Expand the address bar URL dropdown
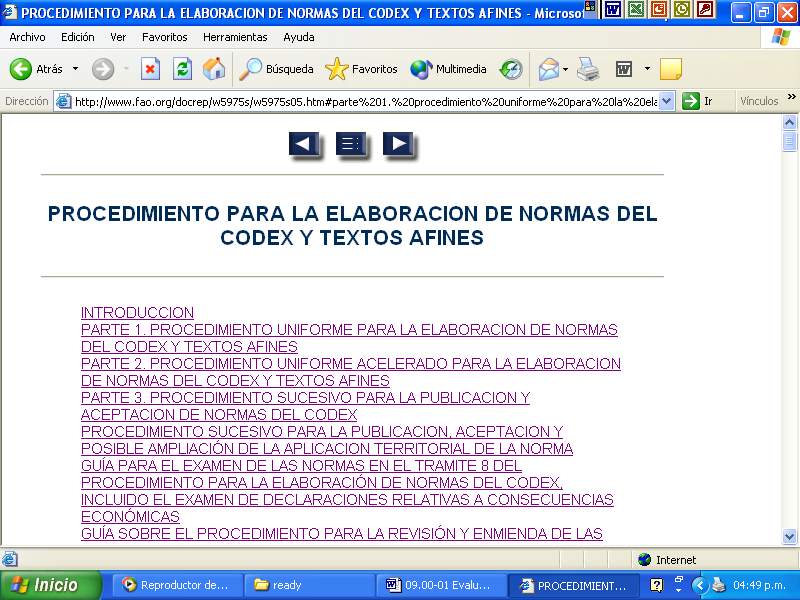800x600 pixels. [666, 101]
